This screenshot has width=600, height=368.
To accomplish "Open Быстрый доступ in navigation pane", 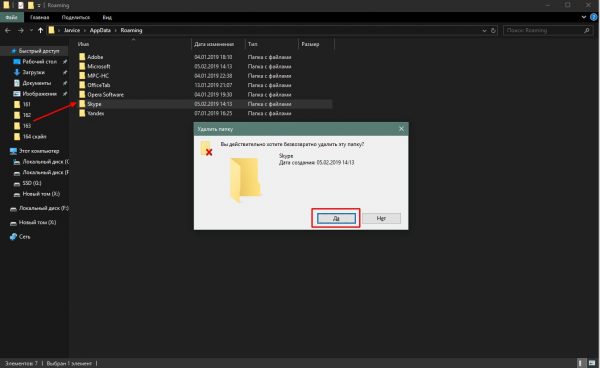I will (x=39, y=51).
